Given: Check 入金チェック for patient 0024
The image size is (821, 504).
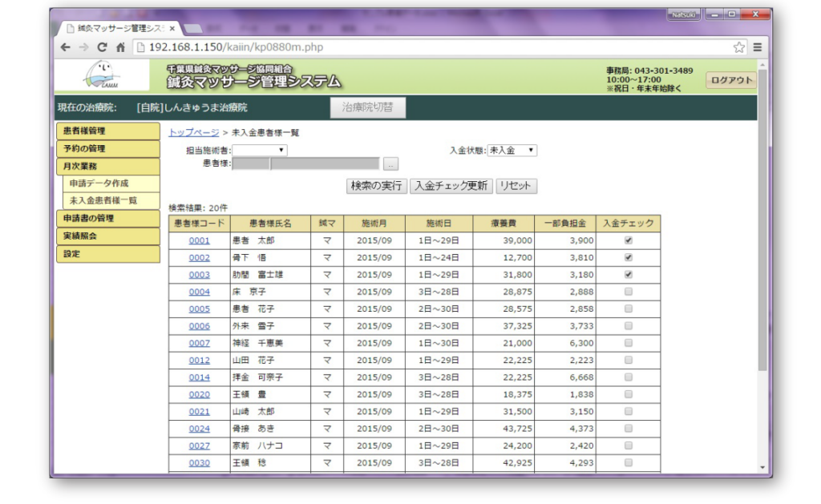Looking at the screenshot, I should pos(629,428).
